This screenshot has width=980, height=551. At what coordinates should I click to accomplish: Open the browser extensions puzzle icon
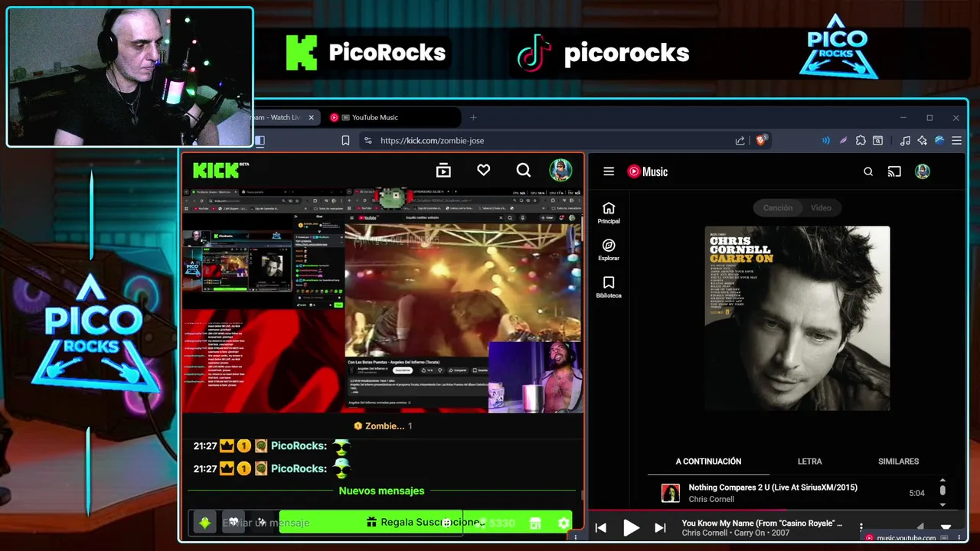click(x=861, y=140)
